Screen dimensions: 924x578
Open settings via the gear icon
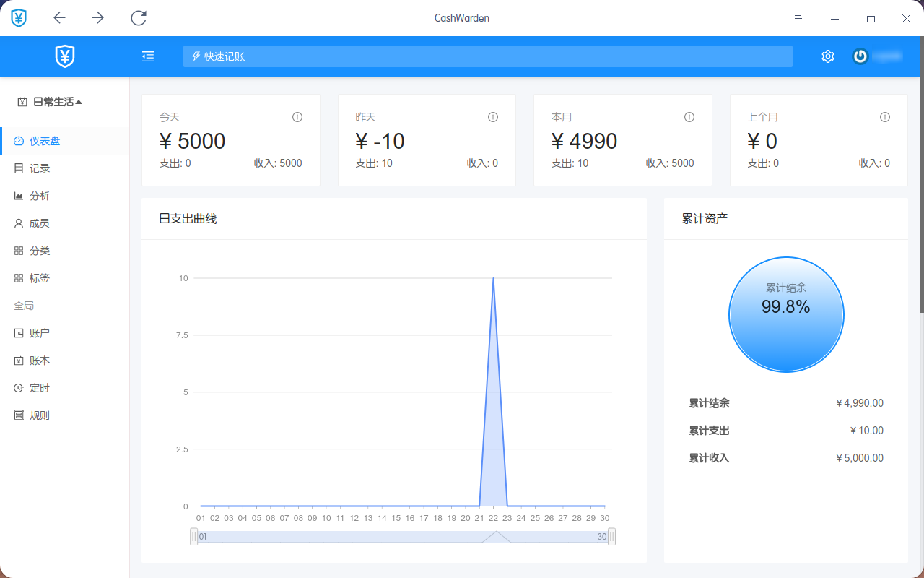click(828, 56)
